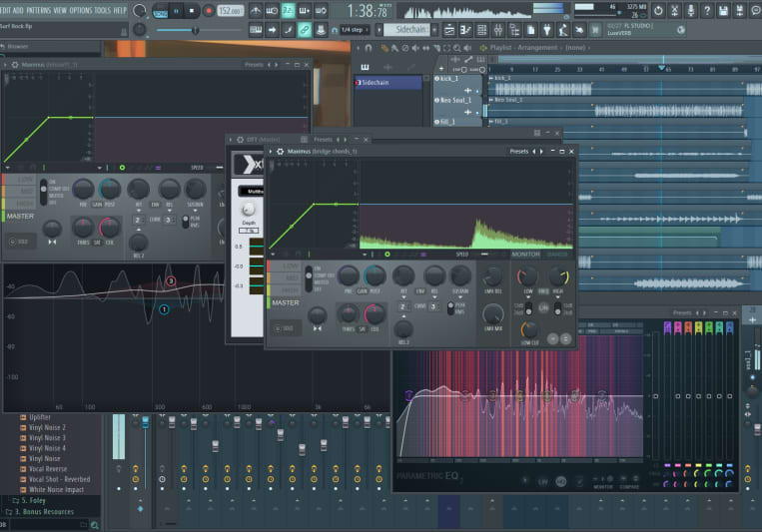Image resolution: width=762 pixels, height=532 pixels.
Task: Click the microphone one-click recording icon
Action: coord(690,10)
